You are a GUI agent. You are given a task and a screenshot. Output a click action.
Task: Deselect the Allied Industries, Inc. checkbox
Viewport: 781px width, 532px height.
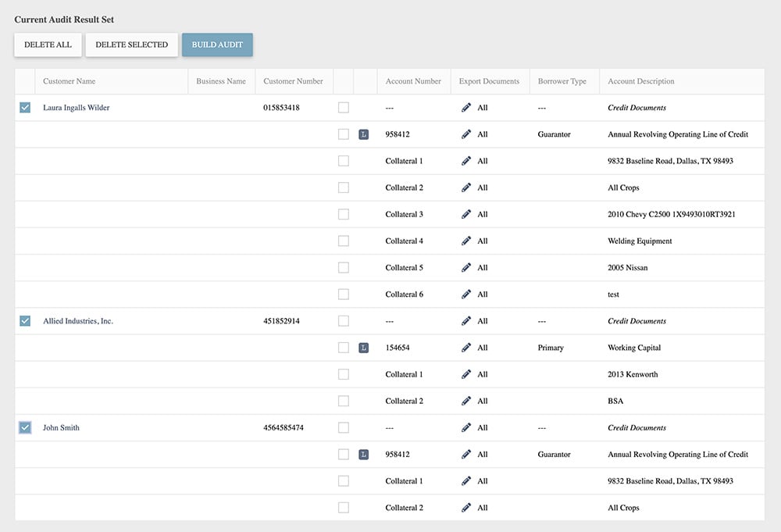pyautogui.click(x=25, y=321)
